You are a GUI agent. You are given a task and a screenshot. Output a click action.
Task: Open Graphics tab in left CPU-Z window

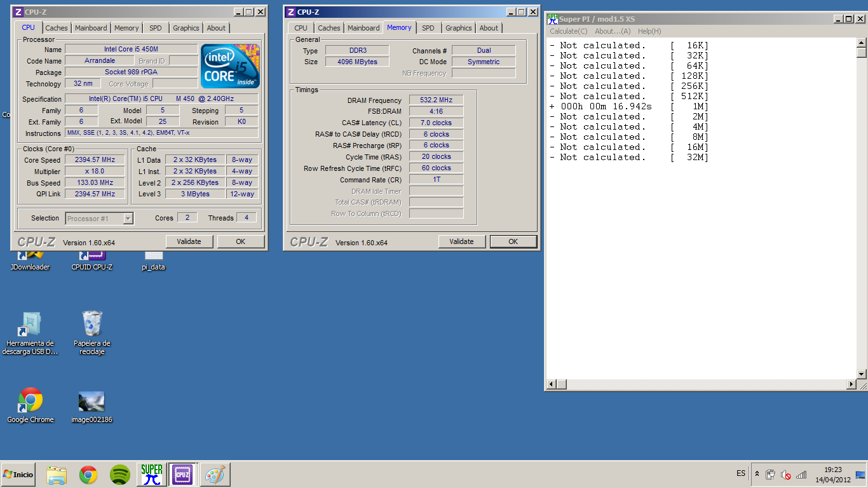pos(186,28)
